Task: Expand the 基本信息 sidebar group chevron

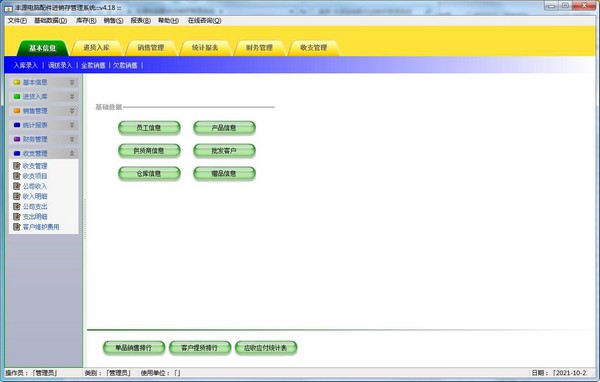Action: (72, 82)
